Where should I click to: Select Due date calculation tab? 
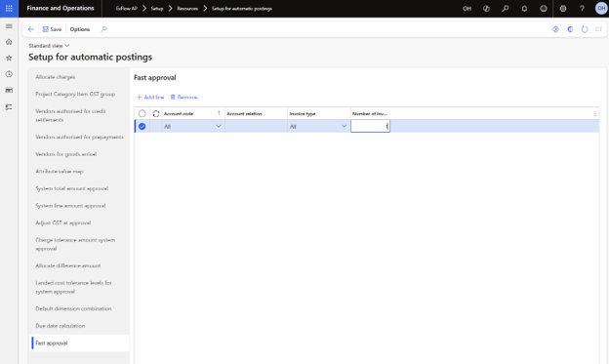(x=61, y=326)
